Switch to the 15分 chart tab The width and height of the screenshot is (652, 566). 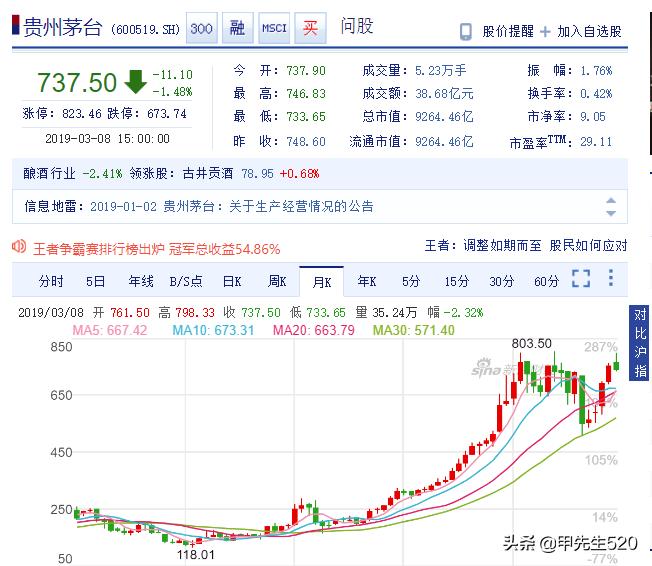(457, 282)
